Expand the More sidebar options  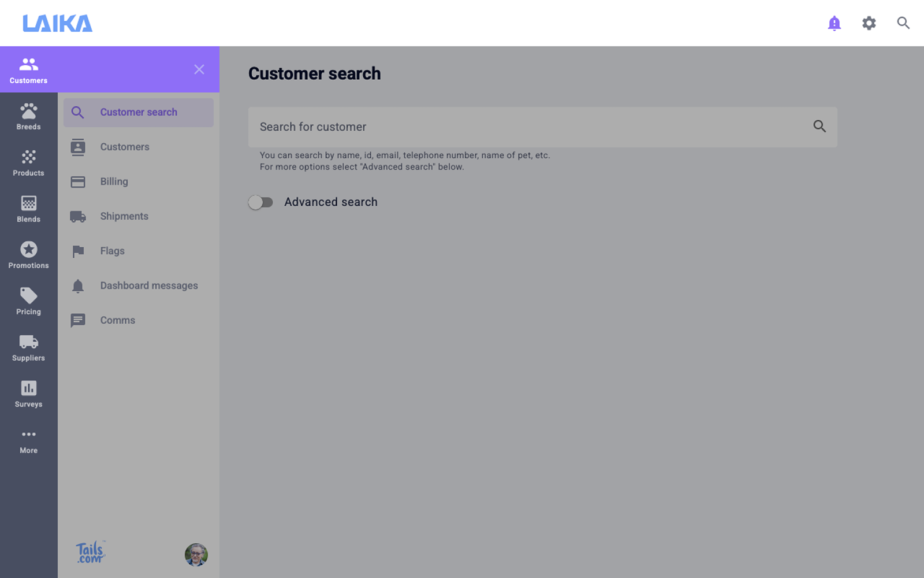pos(28,440)
